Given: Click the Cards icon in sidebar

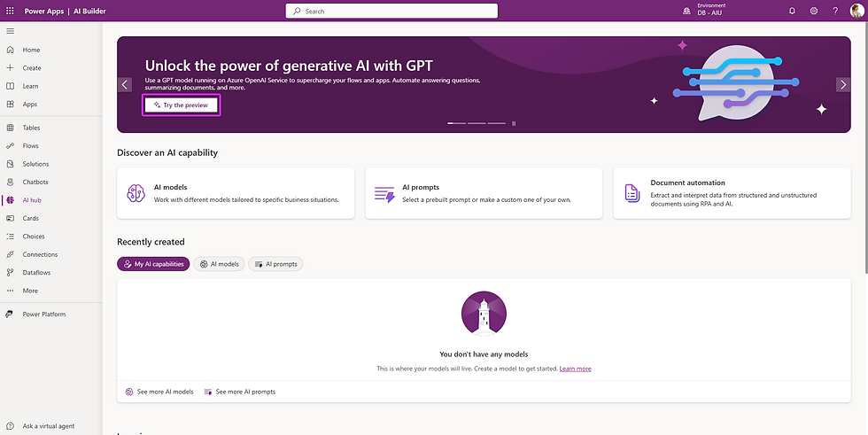Looking at the screenshot, I should click(10, 219).
